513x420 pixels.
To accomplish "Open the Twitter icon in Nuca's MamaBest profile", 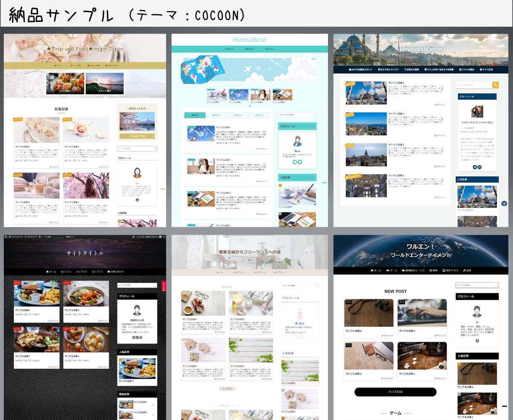I will [300, 162].
